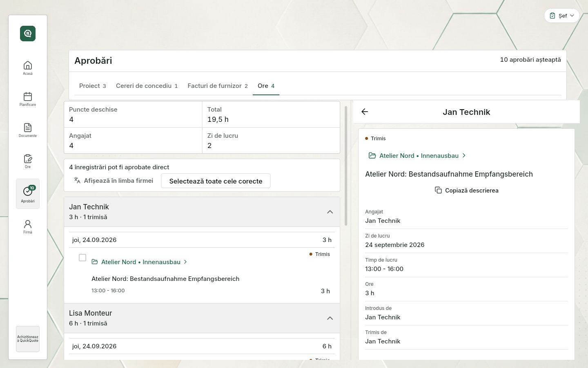Select the Ore tab
Screen dimensions: 588x368
tap(266, 86)
